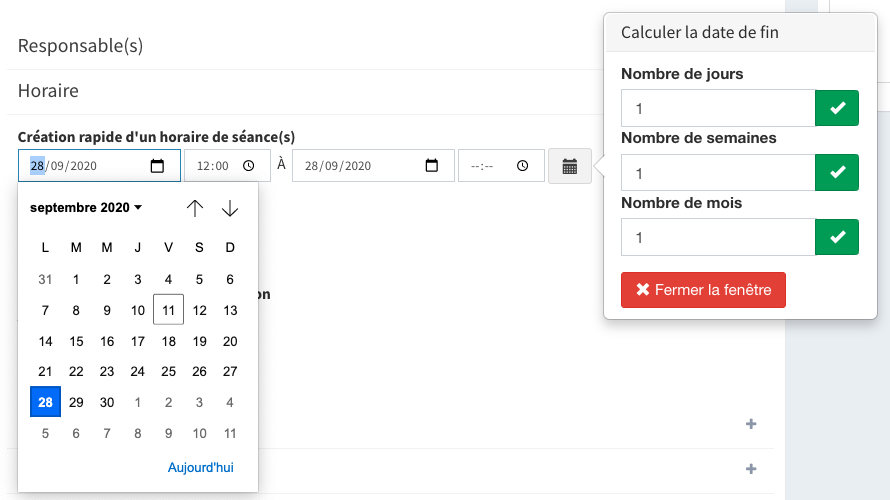Screen dimensions: 890x500
Task: Confirm the Nombre de jours value
Action: point(837,108)
